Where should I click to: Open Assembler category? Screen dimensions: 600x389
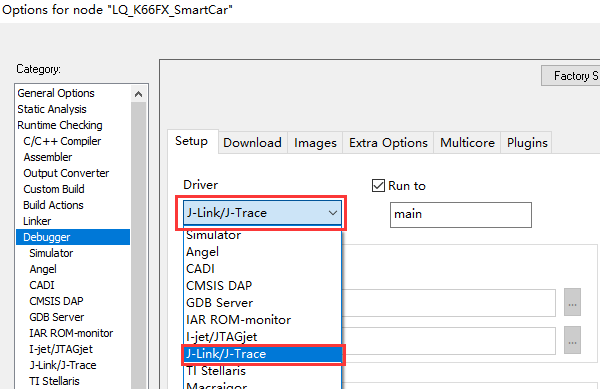tap(48, 157)
